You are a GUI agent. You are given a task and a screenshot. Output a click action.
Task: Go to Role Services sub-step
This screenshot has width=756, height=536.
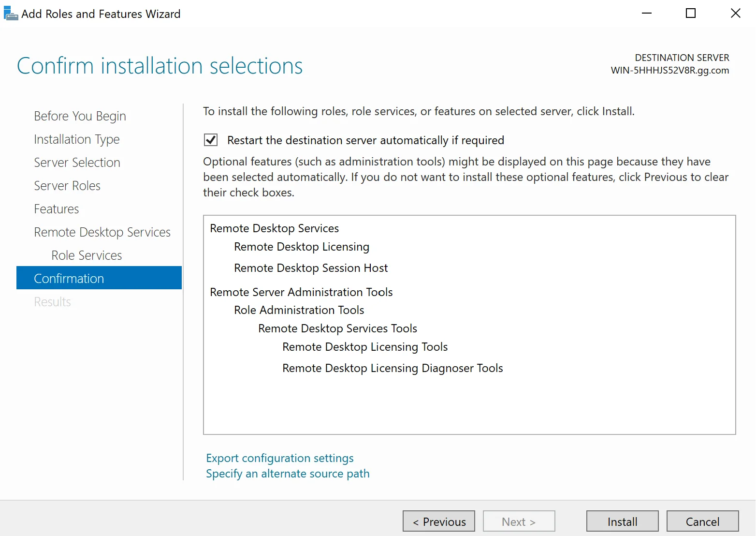point(87,255)
